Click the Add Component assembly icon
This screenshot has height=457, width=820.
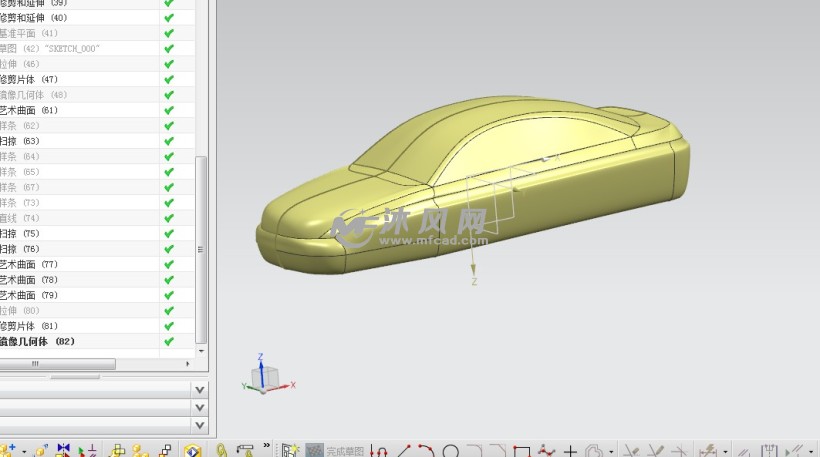[8, 450]
